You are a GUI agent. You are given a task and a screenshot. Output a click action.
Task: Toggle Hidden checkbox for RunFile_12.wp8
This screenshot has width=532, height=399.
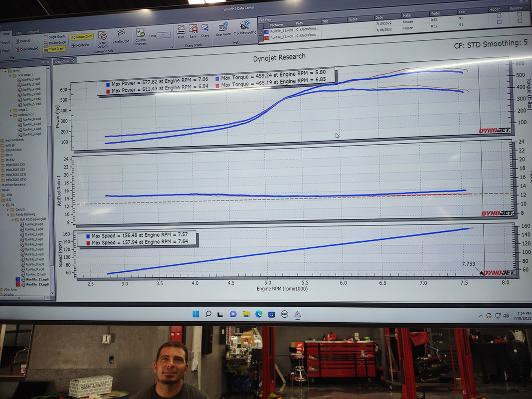tap(499, 22)
